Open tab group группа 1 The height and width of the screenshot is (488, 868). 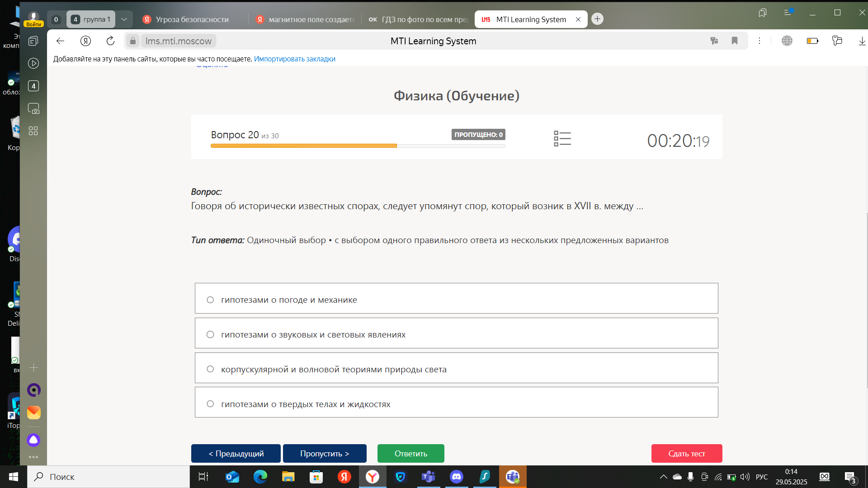click(91, 19)
